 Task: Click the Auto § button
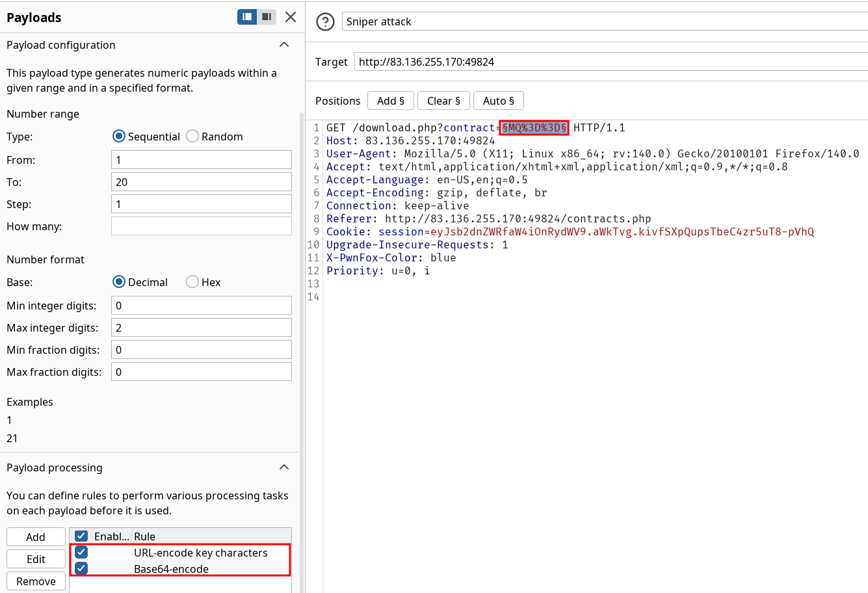498,101
